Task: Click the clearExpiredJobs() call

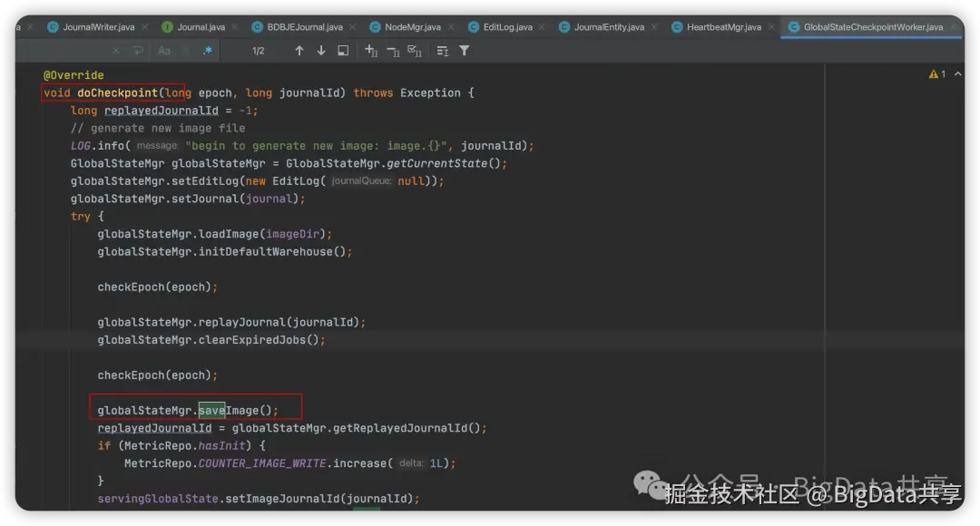Action: pyautogui.click(x=258, y=340)
